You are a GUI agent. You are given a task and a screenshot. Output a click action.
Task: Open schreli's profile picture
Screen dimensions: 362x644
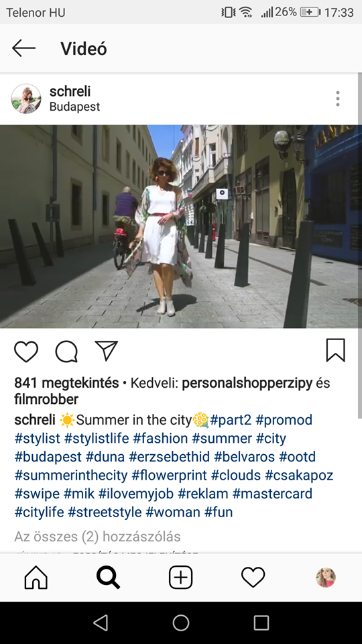click(x=26, y=99)
